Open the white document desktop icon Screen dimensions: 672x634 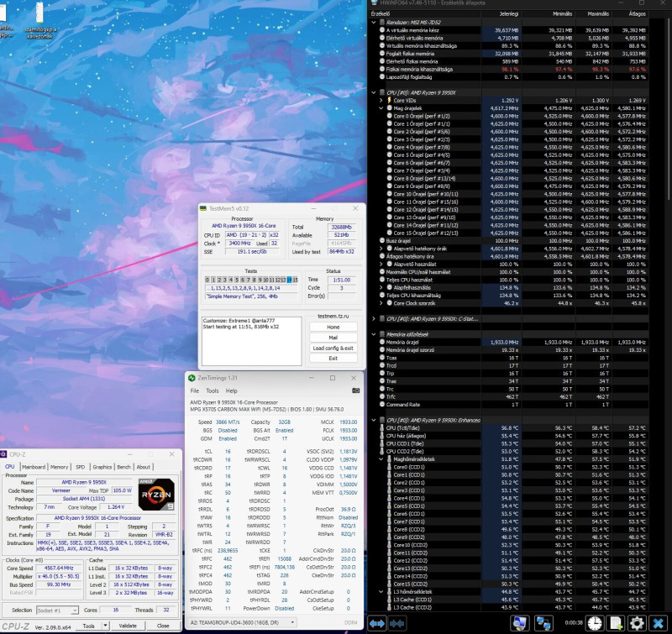point(39,13)
